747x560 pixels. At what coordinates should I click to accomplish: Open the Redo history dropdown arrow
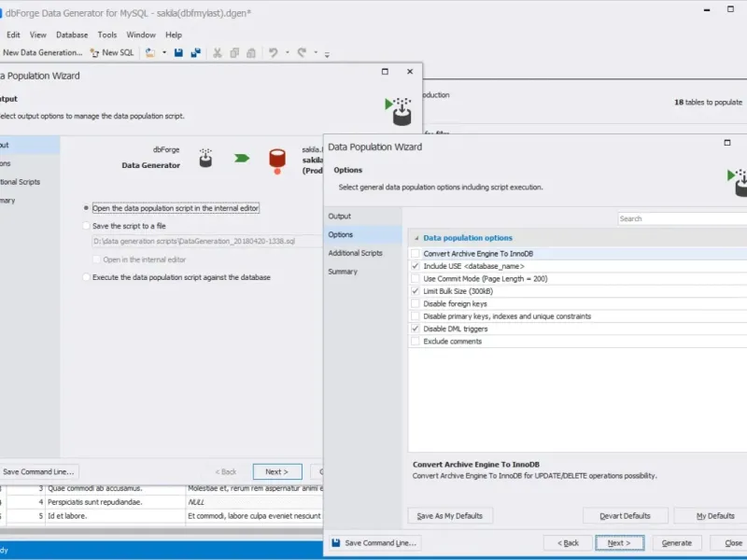pyautogui.click(x=316, y=53)
